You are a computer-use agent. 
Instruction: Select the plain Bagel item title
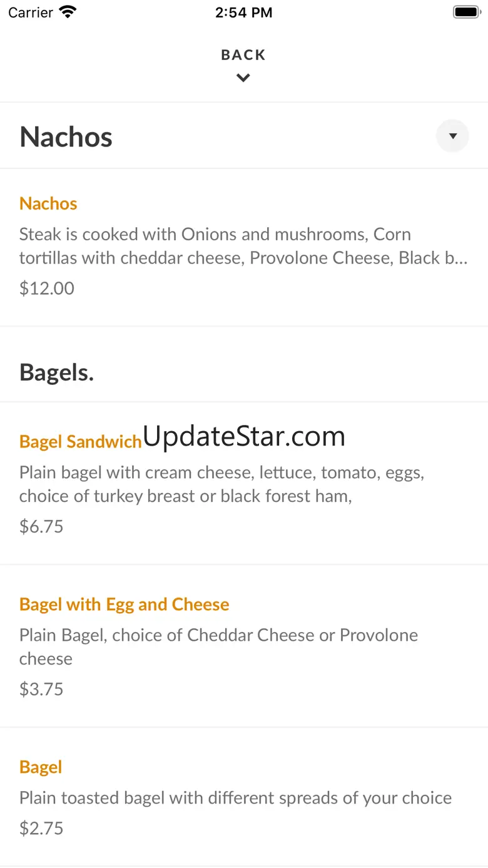41,767
